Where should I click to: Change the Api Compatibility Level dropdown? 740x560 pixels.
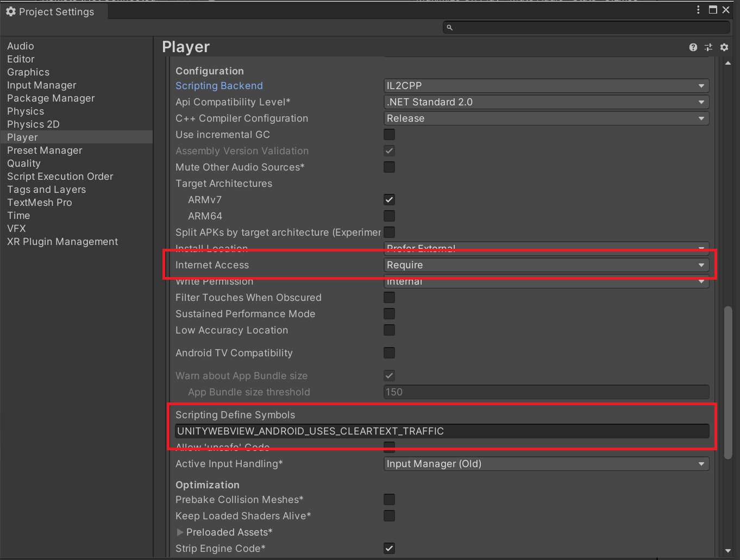(546, 102)
